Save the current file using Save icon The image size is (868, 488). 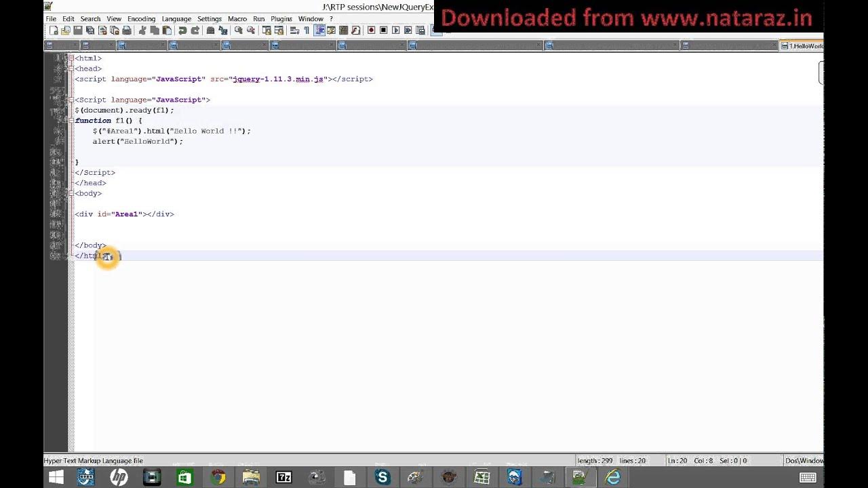[x=78, y=30]
